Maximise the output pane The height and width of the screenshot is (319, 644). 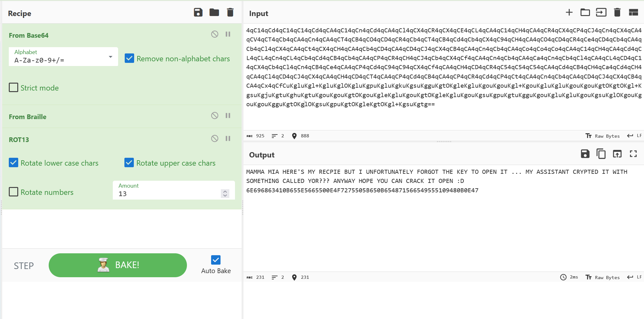(x=633, y=154)
